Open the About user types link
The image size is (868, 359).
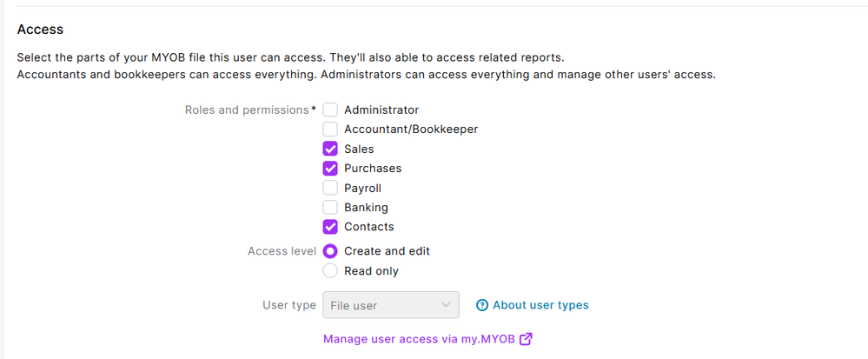(x=540, y=305)
